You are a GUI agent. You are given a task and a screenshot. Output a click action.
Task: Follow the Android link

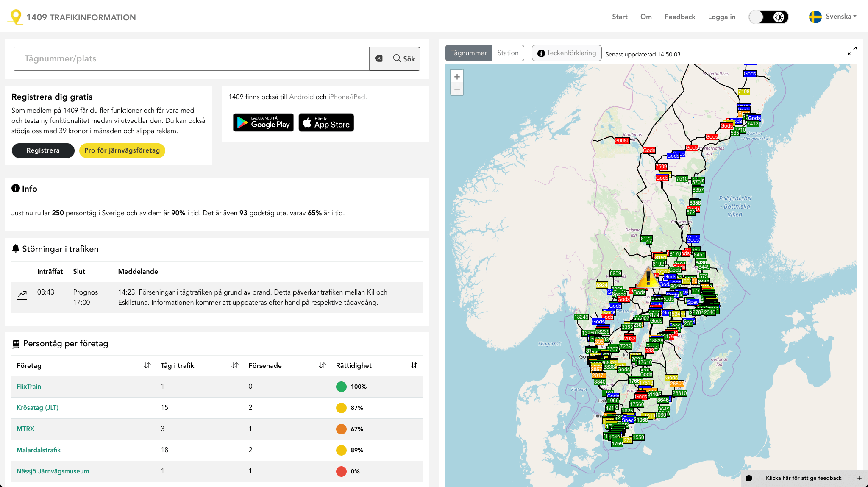(x=301, y=97)
